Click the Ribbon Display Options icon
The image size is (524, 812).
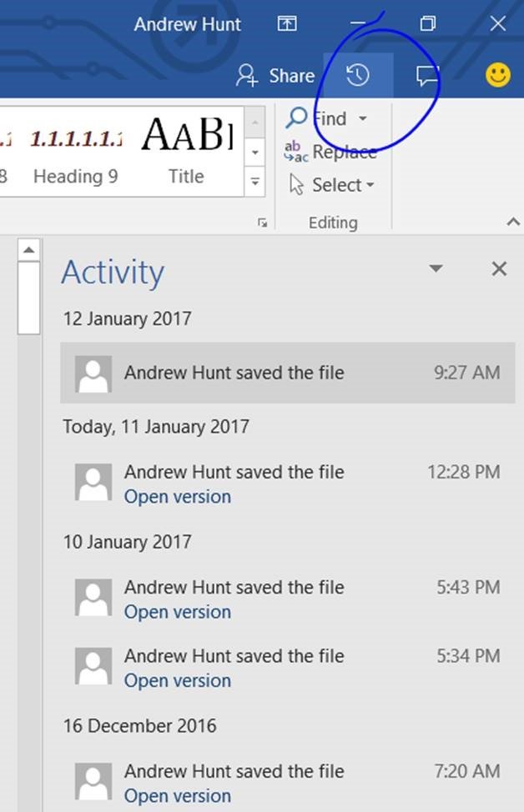point(287,24)
